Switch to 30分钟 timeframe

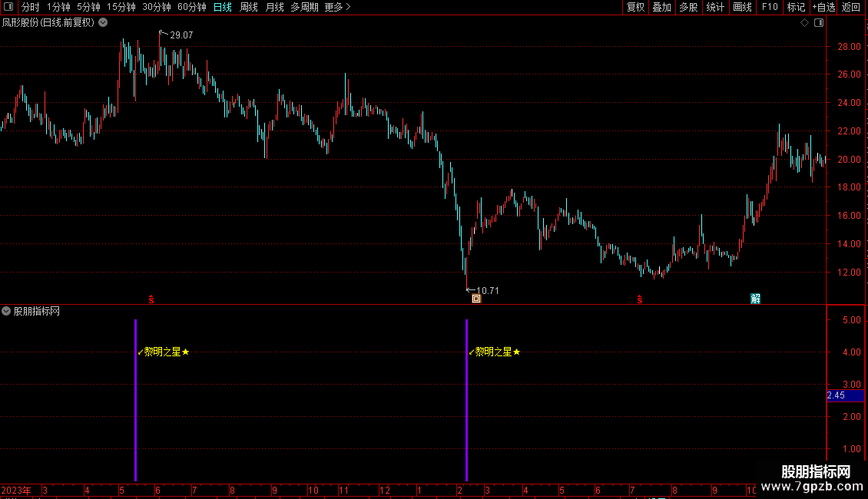click(x=157, y=7)
